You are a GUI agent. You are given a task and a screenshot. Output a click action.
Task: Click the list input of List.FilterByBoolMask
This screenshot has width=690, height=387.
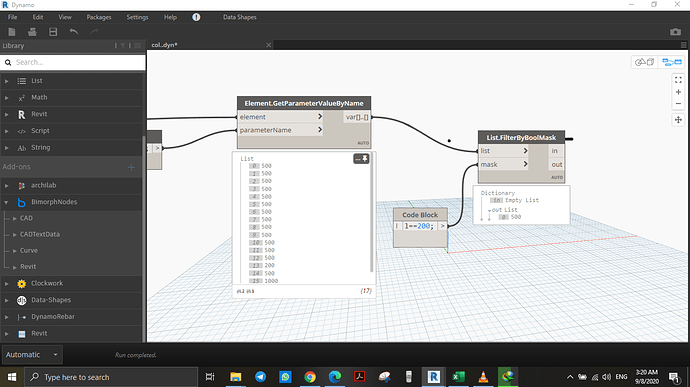coord(503,151)
